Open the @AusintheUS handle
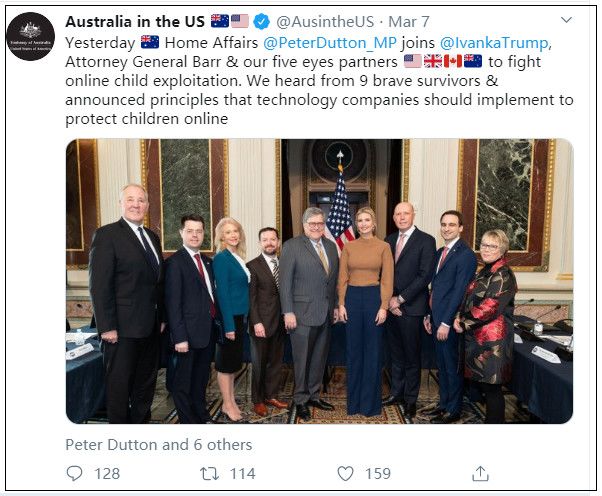Screen dimensions: 602x496 pos(325,22)
